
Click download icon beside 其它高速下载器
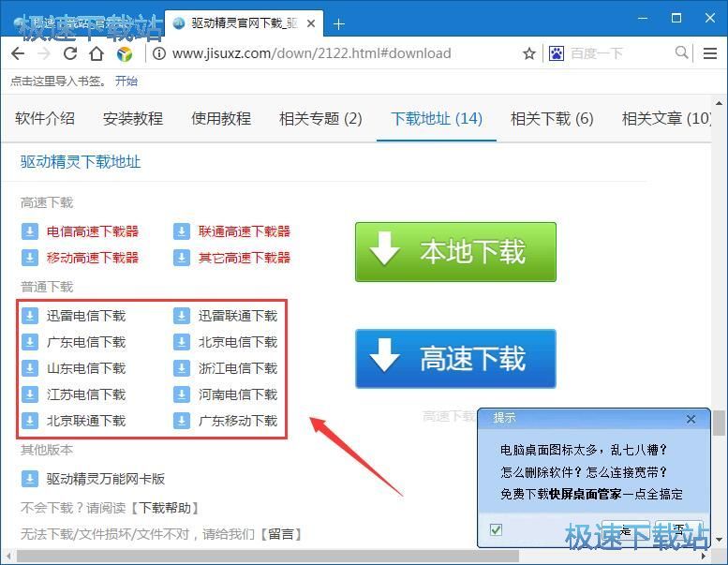tap(182, 258)
